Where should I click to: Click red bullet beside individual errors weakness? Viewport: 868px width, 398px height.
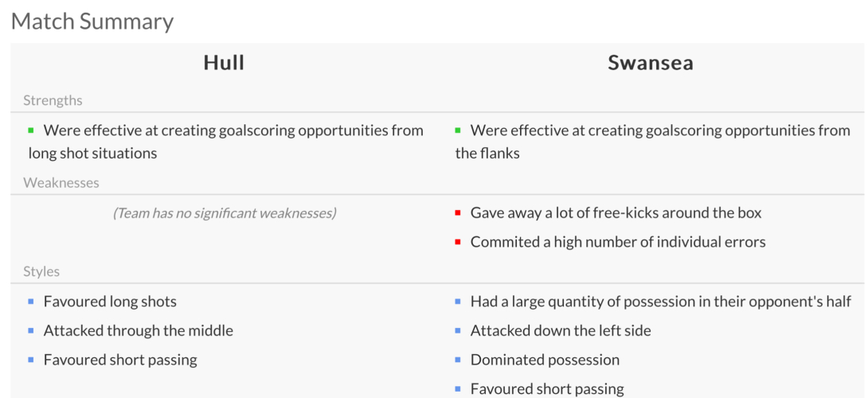(458, 242)
